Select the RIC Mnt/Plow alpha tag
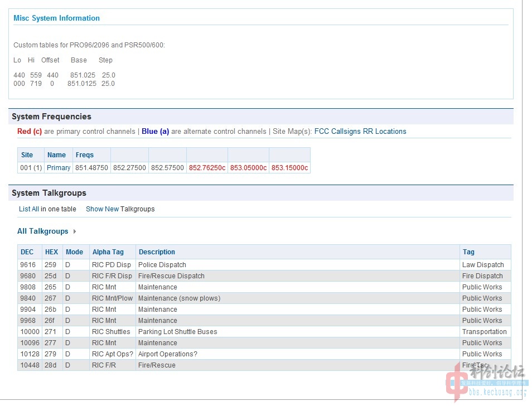The width and height of the screenshot is (532, 406). (x=112, y=298)
